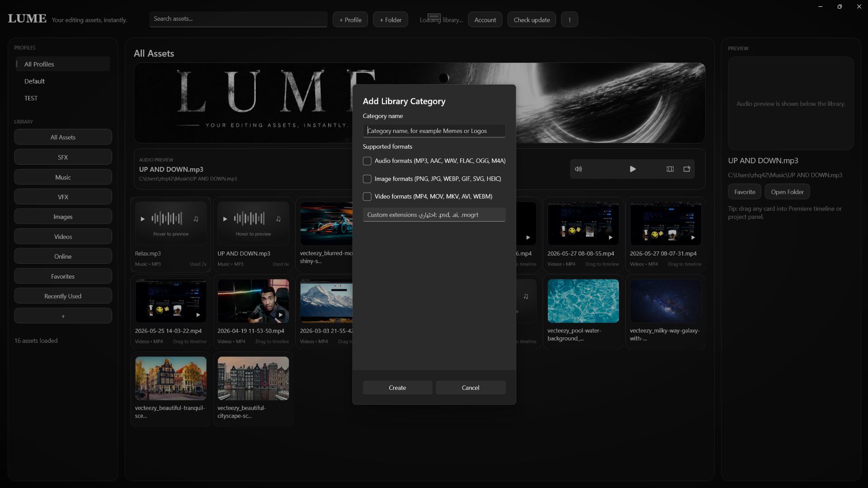868x488 pixels.
Task: Click "2026-05-27 08-07-31.mp4" file name
Action: click(663, 254)
